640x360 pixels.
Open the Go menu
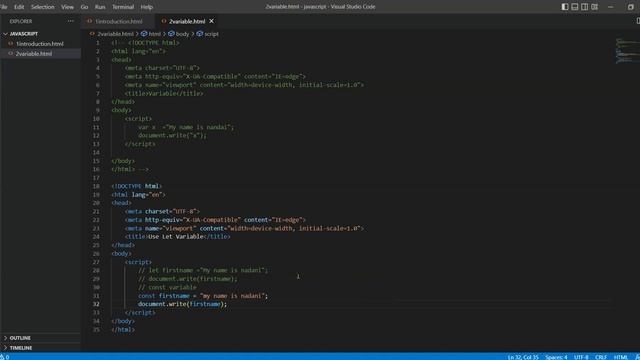[x=84, y=7]
